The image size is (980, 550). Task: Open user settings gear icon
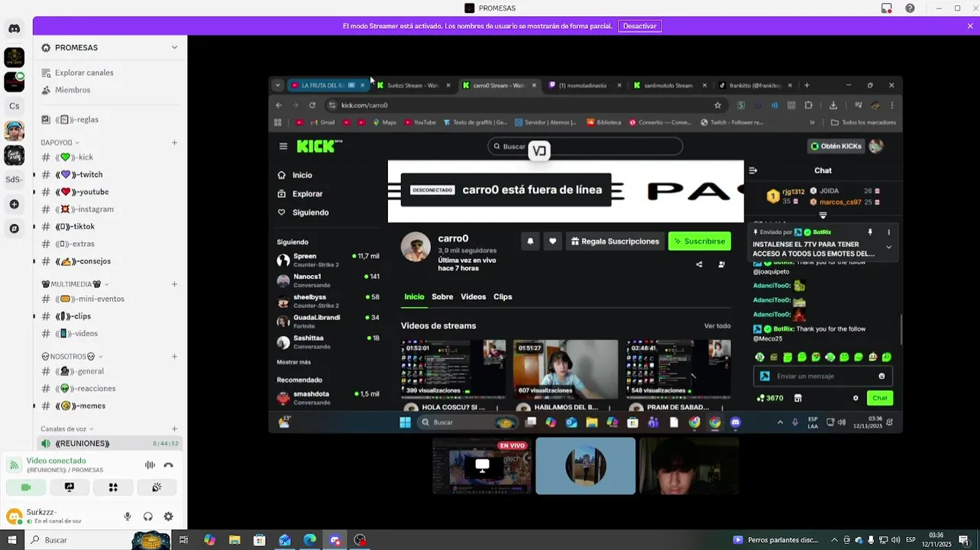[169, 516]
